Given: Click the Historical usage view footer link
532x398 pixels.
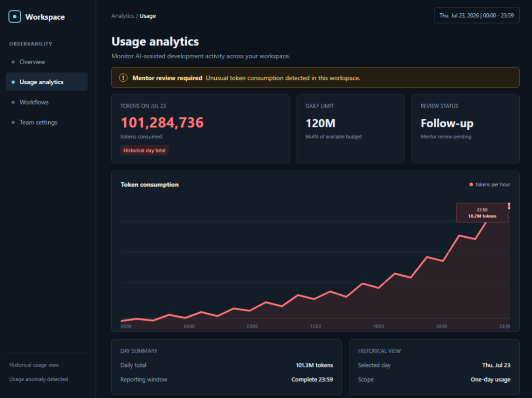Looking at the screenshot, I should (x=34, y=365).
